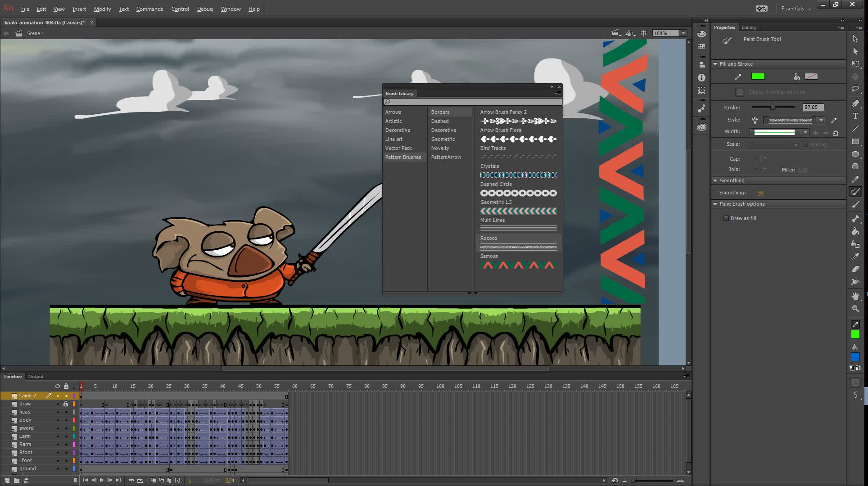Image resolution: width=868 pixels, height=486 pixels.
Task: Select the Subselection tool
Action: (x=855, y=51)
